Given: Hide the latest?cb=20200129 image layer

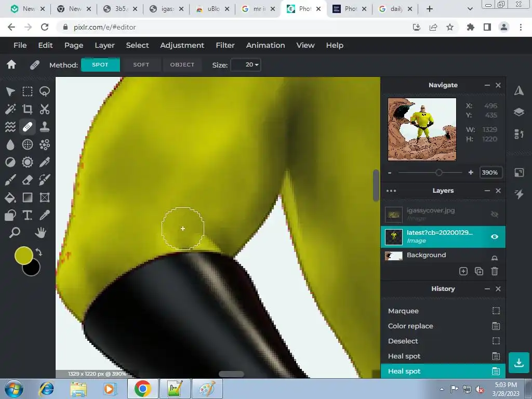Looking at the screenshot, I should pyautogui.click(x=495, y=236).
